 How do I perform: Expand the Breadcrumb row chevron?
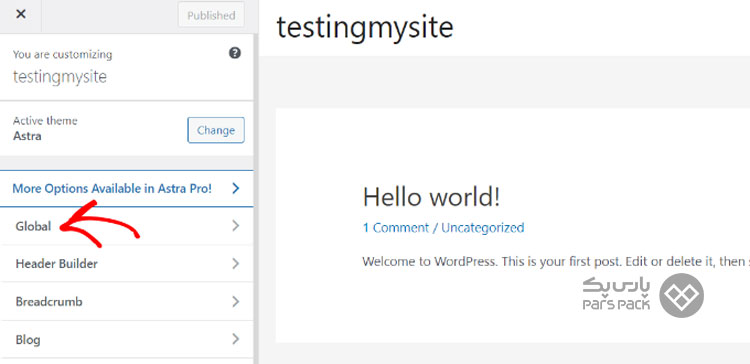(235, 301)
